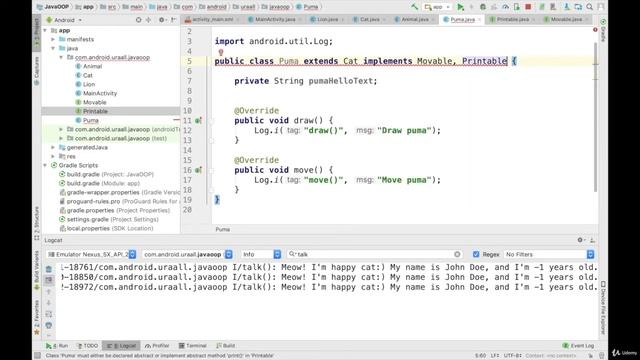Viewport: 640px width, 360px height.
Task: Open the Run tool window button
Action: tap(57, 346)
